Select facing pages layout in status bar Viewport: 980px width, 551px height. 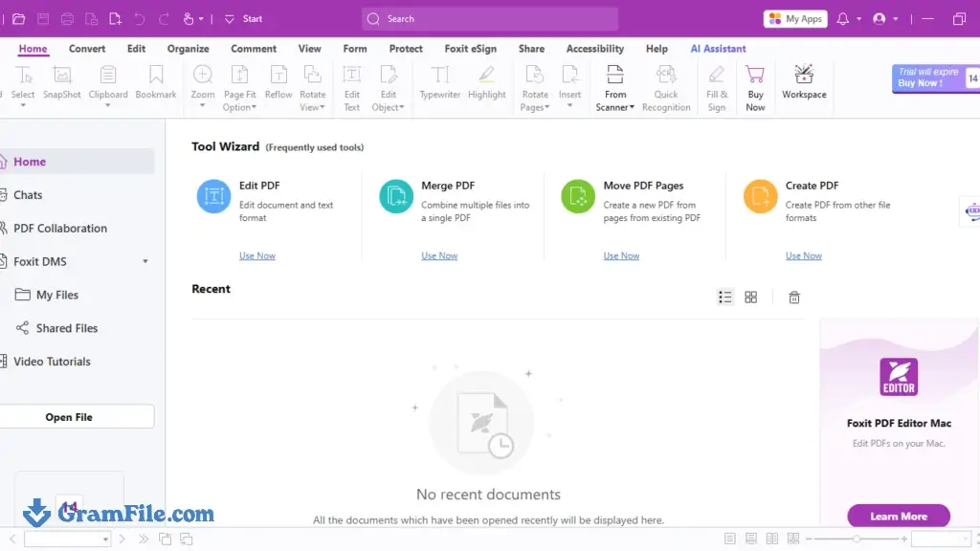(x=772, y=539)
